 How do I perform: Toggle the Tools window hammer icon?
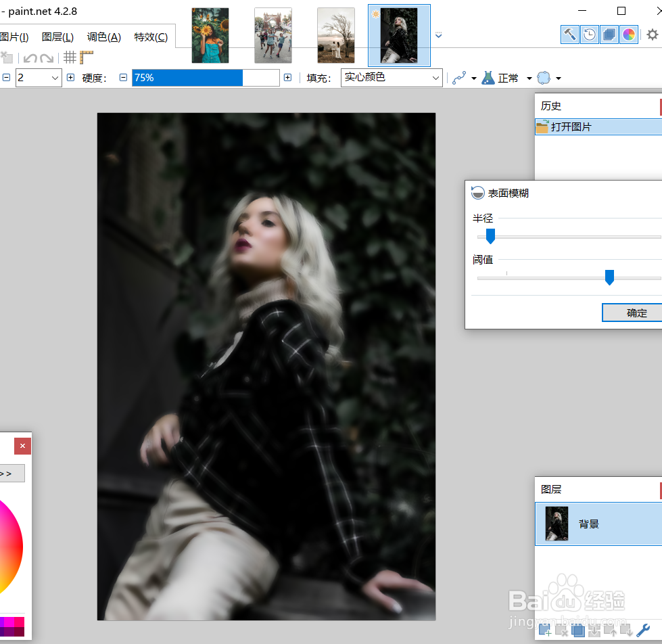tap(569, 34)
